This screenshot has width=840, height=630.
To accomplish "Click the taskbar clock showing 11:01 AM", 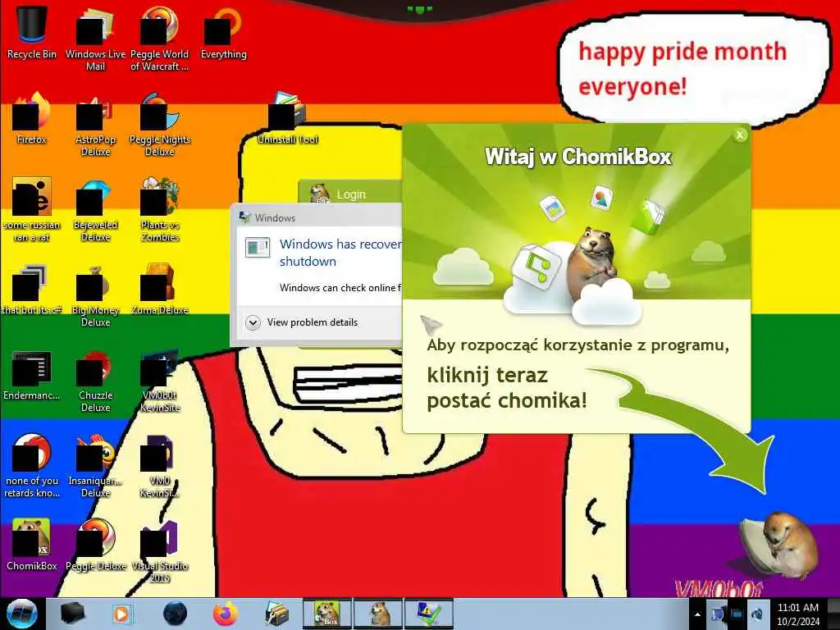I will pyautogui.click(x=798, y=614).
